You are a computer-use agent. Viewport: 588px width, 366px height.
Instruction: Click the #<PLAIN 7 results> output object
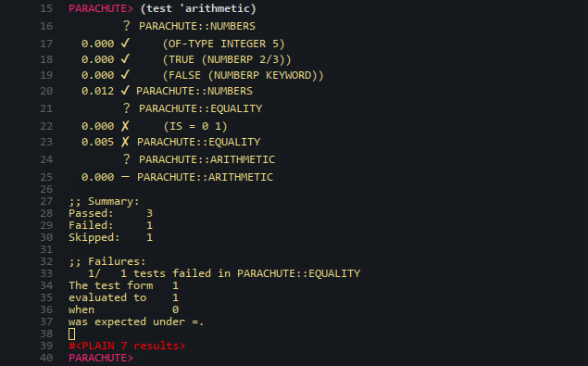(x=127, y=346)
